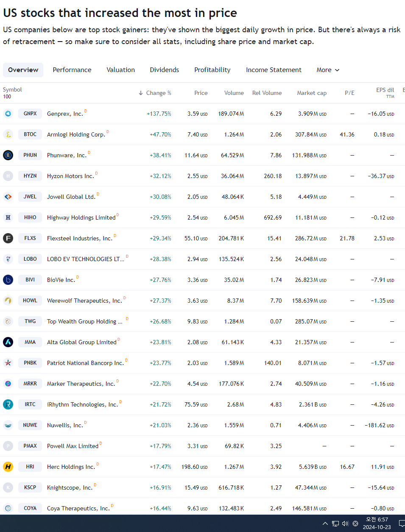Click the −181.62 USD EPS value
Screen dimensions: 405x532
click(x=380, y=425)
